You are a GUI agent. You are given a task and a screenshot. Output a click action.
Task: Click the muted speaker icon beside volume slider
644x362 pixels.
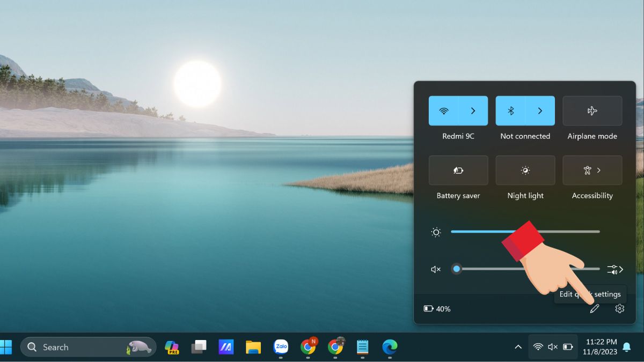[x=436, y=269]
